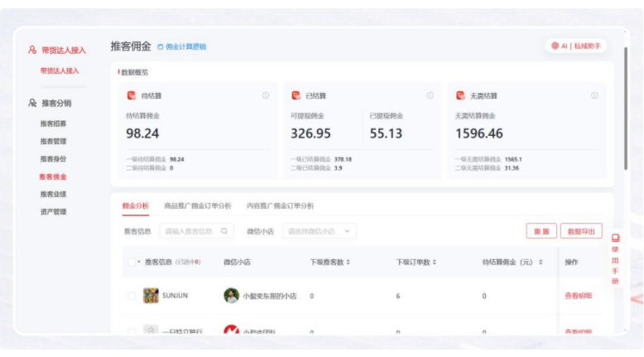Click the 小裂变东哥的小店 shop avatar
This screenshot has width=644, height=357.
pyautogui.click(x=231, y=296)
